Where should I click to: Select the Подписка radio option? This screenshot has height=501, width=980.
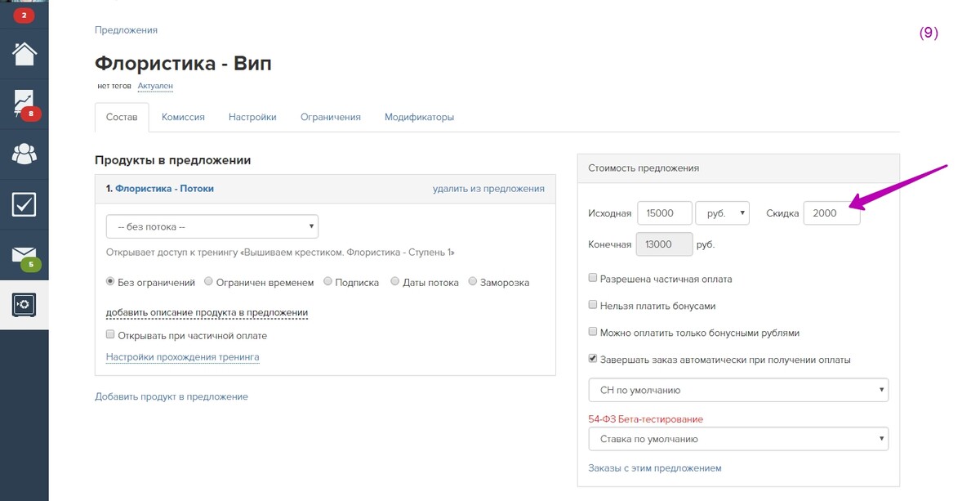click(x=327, y=282)
